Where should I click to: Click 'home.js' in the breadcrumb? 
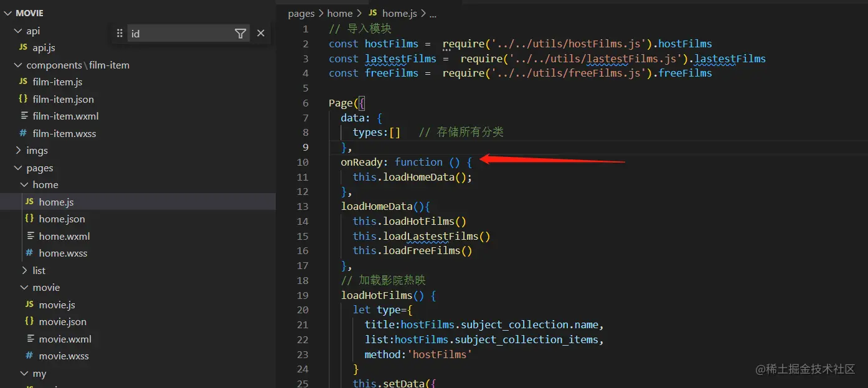400,13
